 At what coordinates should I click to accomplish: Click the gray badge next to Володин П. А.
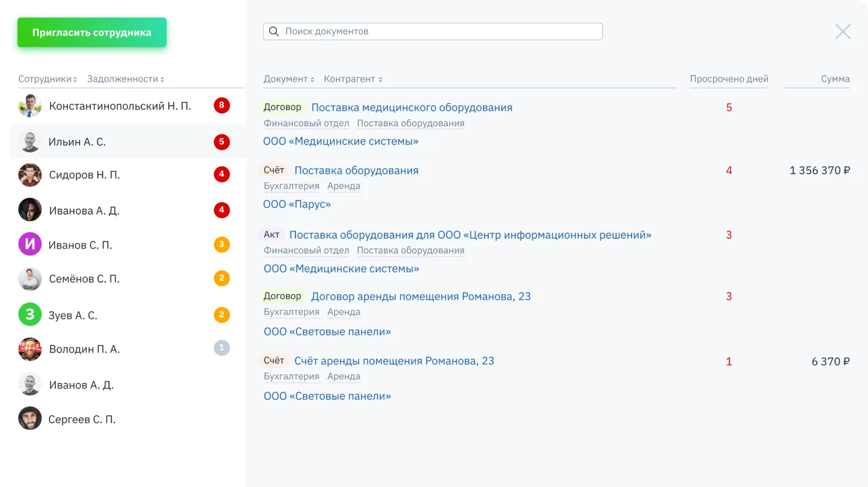[222, 348]
